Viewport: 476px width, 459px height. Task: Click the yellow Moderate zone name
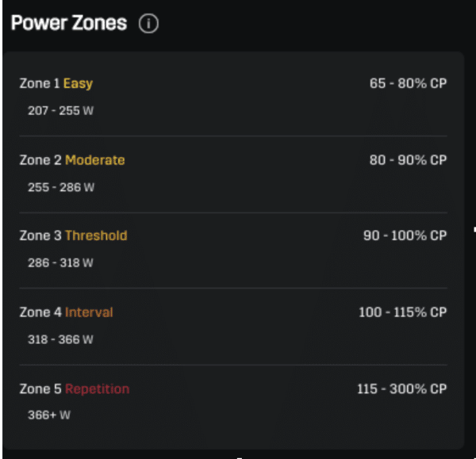tap(95, 160)
